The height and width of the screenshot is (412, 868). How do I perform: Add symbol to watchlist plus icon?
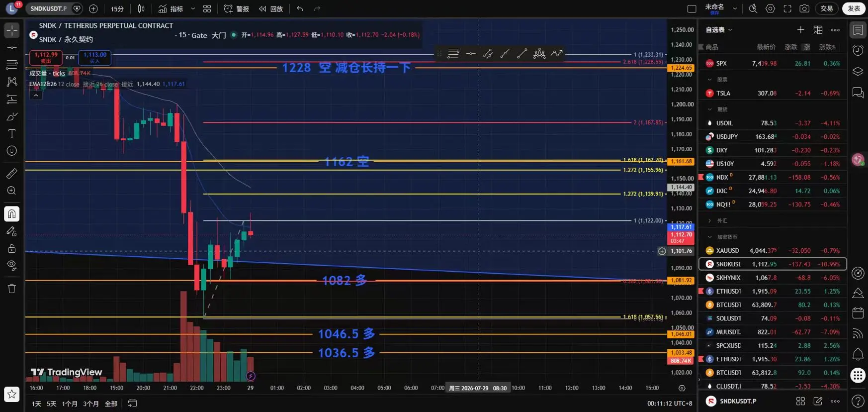pyautogui.click(x=800, y=30)
